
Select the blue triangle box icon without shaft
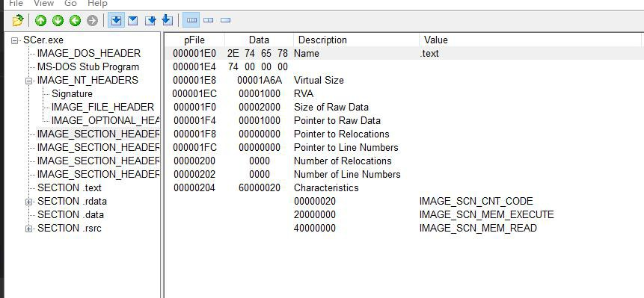point(132,20)
